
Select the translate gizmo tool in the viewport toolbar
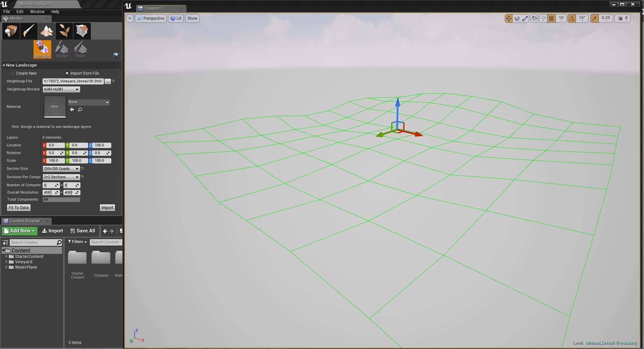pyautogui.click(x=509, y=18)
